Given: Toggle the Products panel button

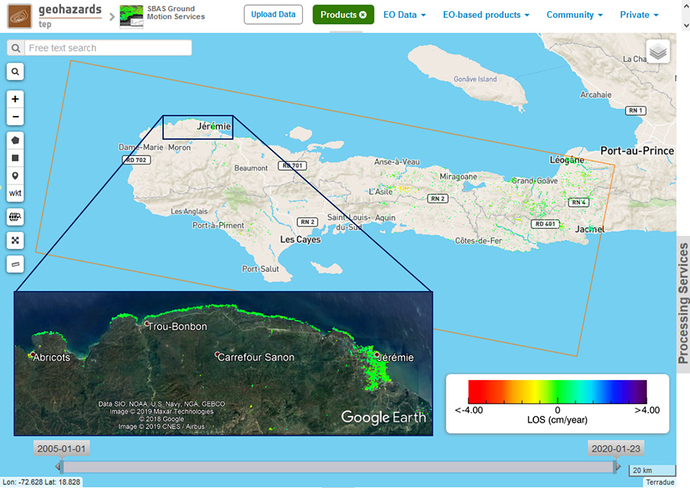Looking at the screenshot, I should pyautogui.click(x=343, y=15).
